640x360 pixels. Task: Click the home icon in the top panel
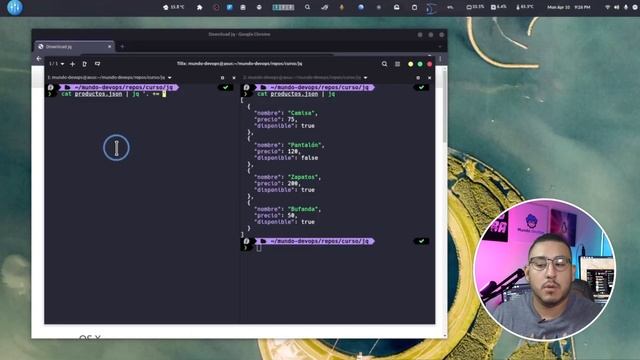pos(200,7)
